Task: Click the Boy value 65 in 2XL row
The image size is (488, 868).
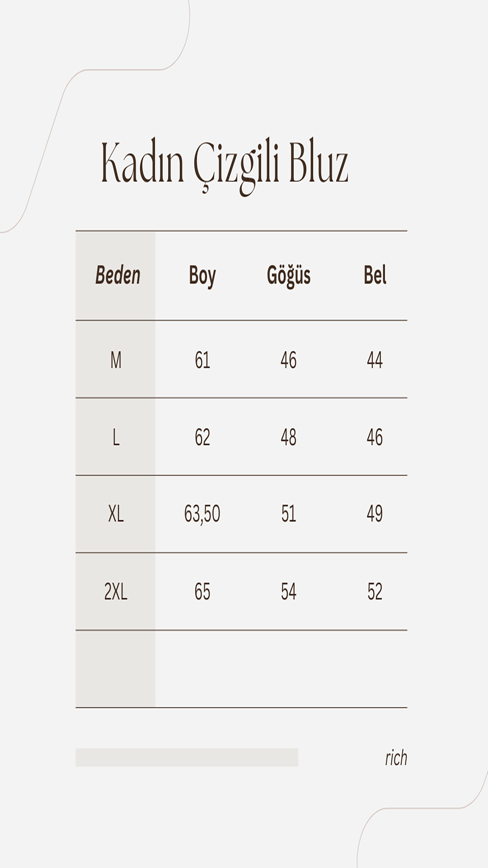Action: pos(202,591)
